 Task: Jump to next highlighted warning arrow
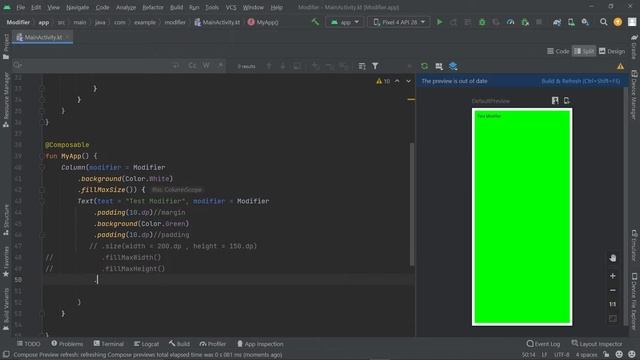409,81
